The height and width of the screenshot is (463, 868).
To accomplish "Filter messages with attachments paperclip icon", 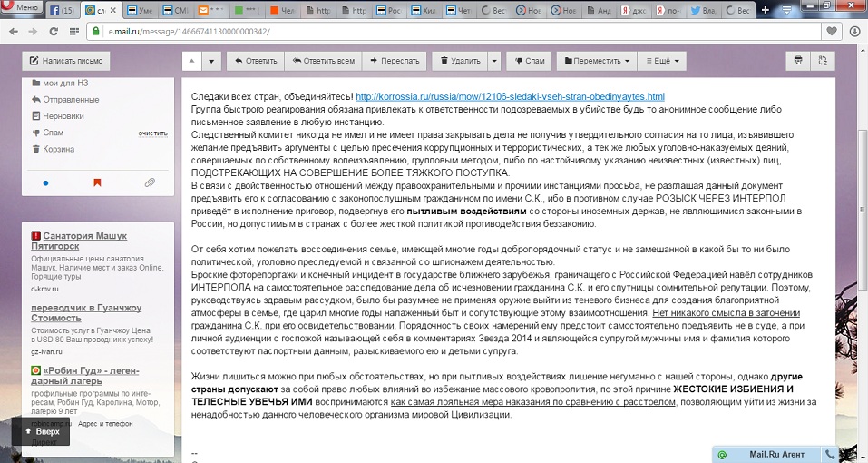I will pos(150,182).
